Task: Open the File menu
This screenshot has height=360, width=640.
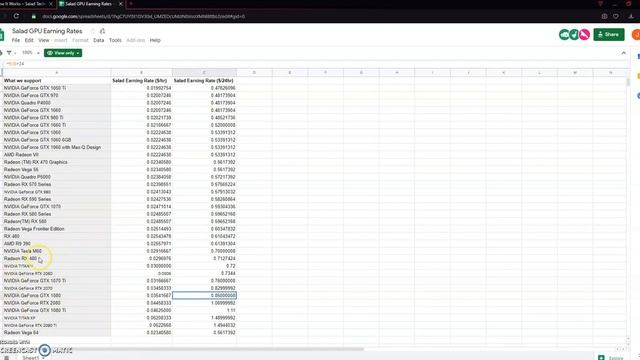Action: [x=16, y=40]
